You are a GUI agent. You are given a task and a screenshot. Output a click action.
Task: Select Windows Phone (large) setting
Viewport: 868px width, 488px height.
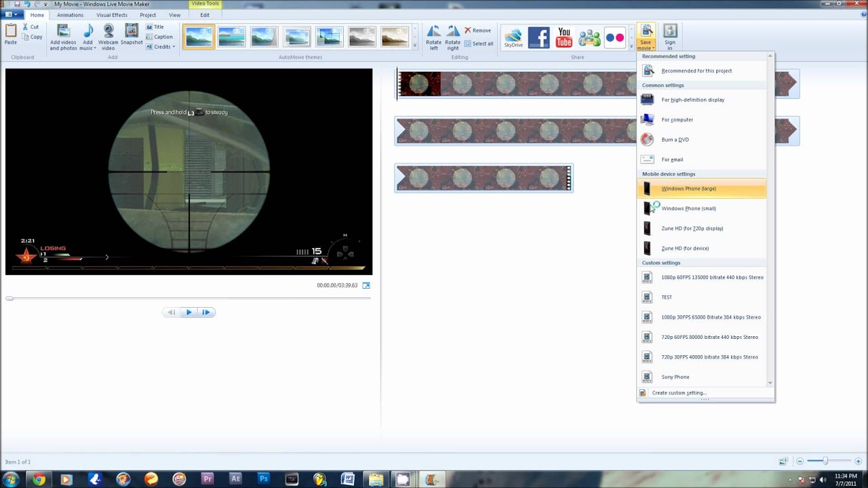pyautogui.click(x=703, y=188)
